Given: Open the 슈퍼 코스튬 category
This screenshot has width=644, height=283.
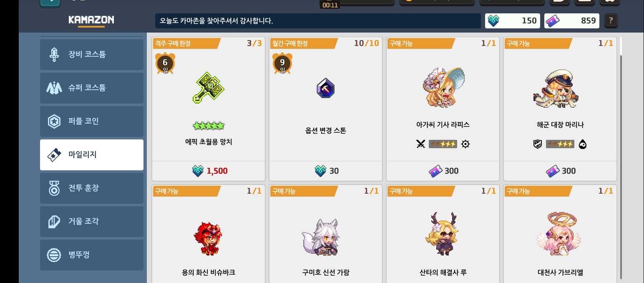Looking at the screenshot, I should [92, 88].
